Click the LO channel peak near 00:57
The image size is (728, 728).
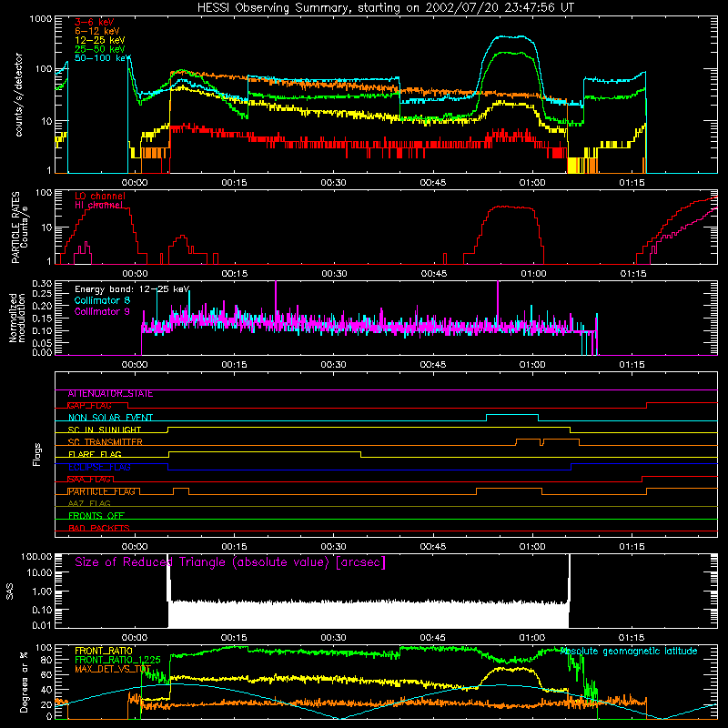(x=511, y=207)
